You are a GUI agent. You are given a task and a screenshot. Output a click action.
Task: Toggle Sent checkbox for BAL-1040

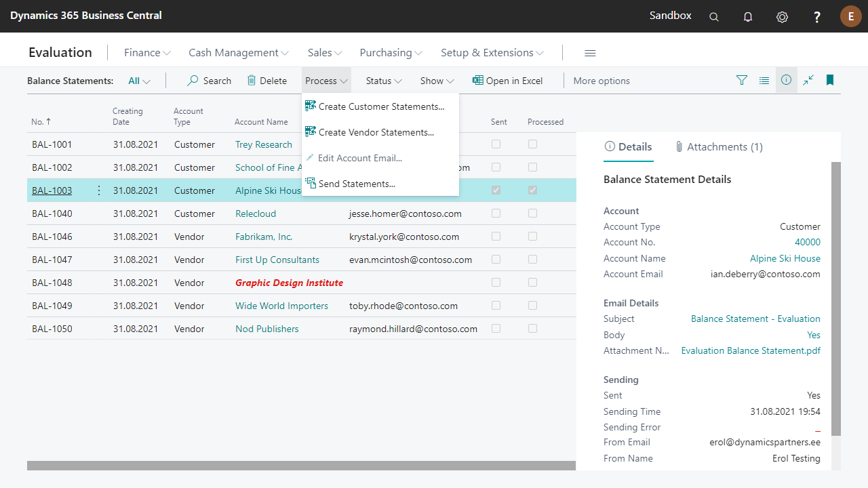point(496,213)
